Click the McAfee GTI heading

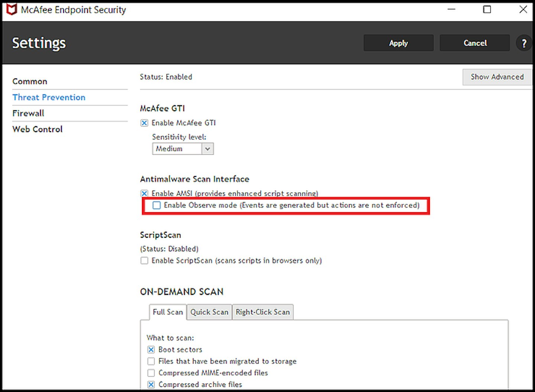point(162,108)
